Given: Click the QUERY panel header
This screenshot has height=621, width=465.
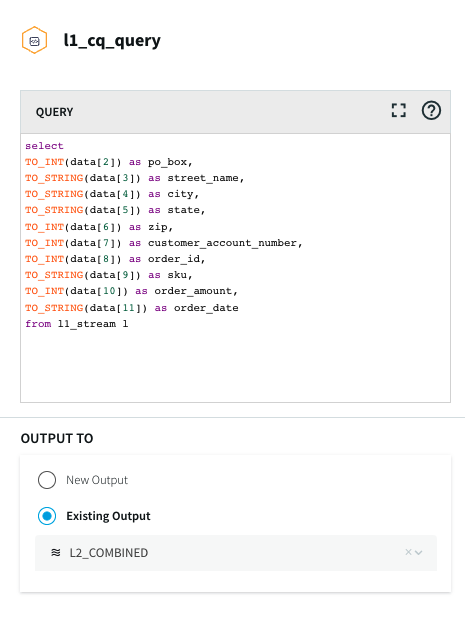Looking at the screenshot, I should pos(235,112).
